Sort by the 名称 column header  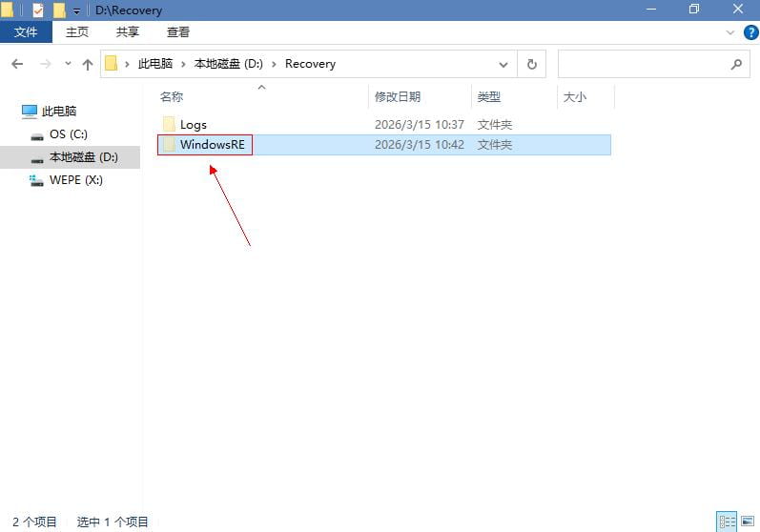(x=172, y=97)
